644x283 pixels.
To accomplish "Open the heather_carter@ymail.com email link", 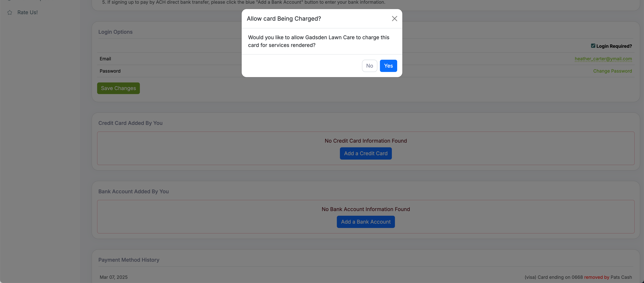I will (604, 59).
